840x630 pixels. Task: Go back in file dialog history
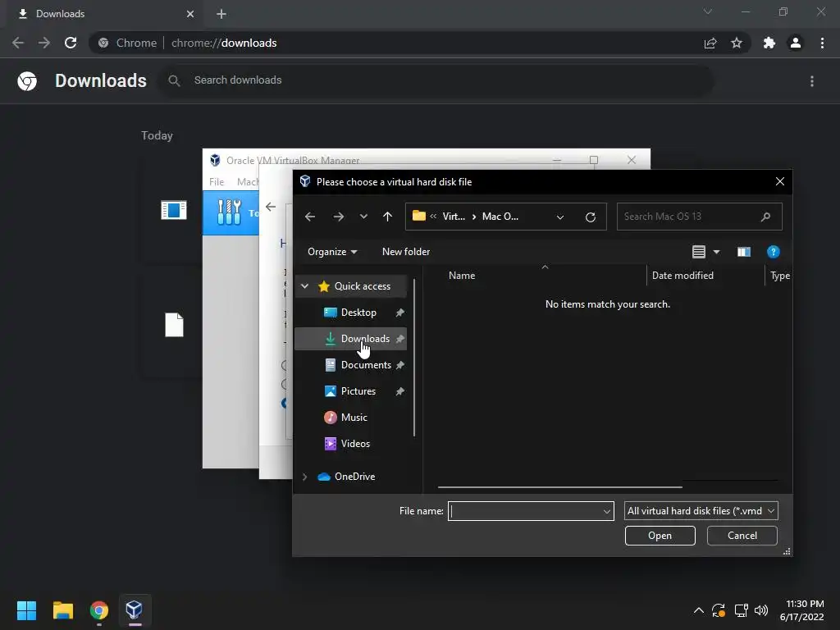point(309,217)
